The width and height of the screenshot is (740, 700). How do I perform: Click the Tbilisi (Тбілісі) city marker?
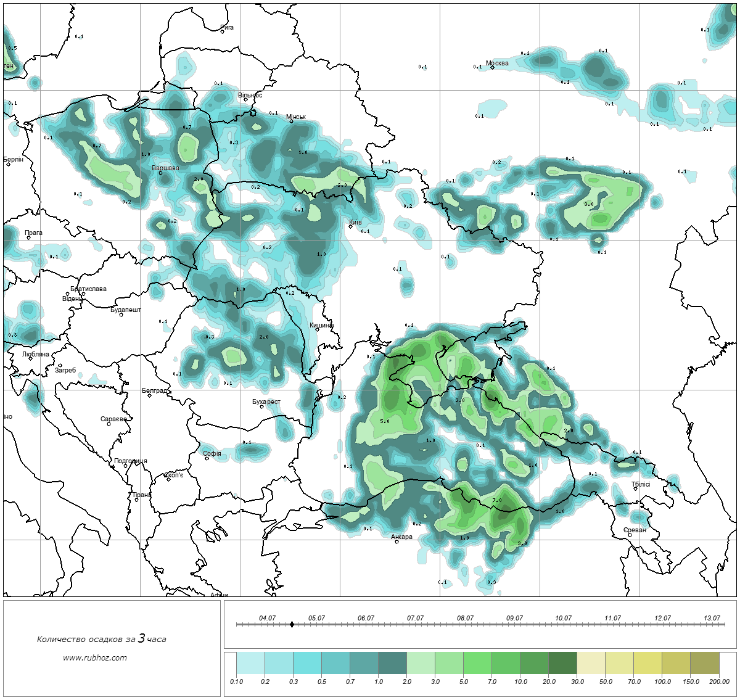click(636, 489)
